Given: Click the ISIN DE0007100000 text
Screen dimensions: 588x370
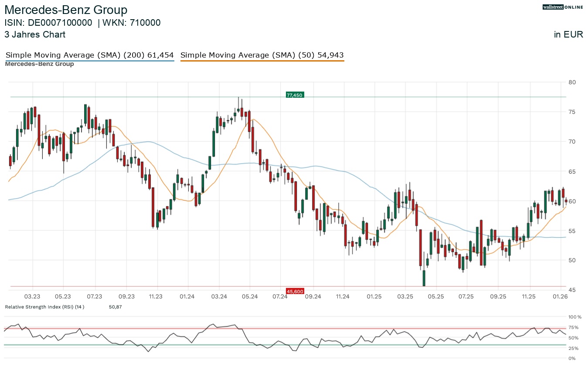Looking at the screenshot, I should (x=48, y=23).
